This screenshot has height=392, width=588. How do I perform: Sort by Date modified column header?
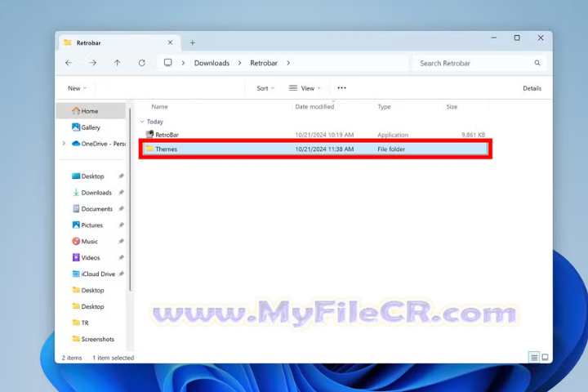314,107
